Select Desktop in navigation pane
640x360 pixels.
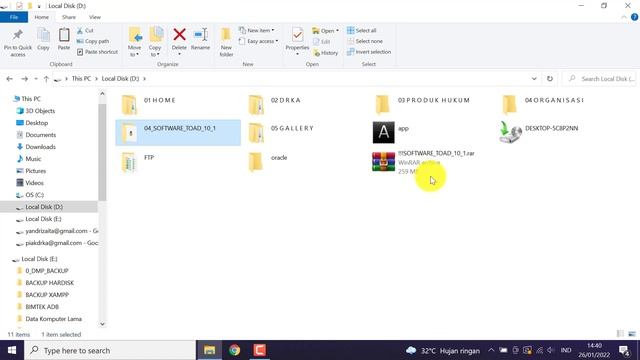pyautogui.click(x=36, y=123)
